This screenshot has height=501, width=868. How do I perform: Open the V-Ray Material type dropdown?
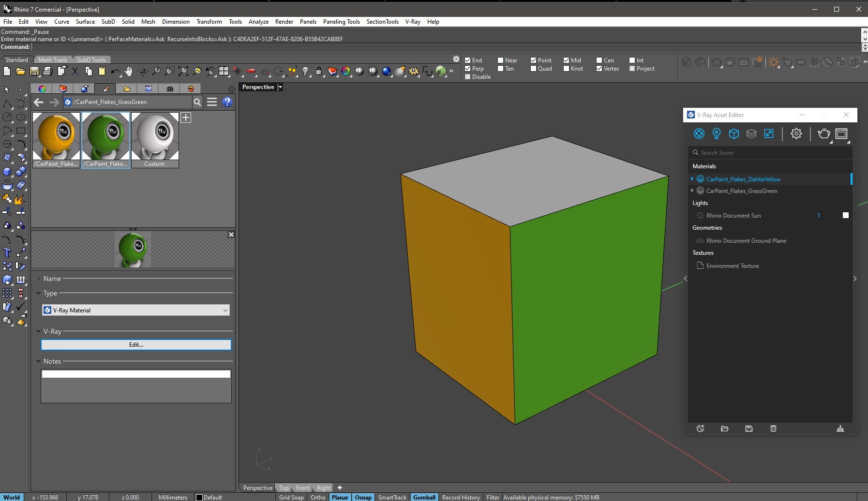135,310
